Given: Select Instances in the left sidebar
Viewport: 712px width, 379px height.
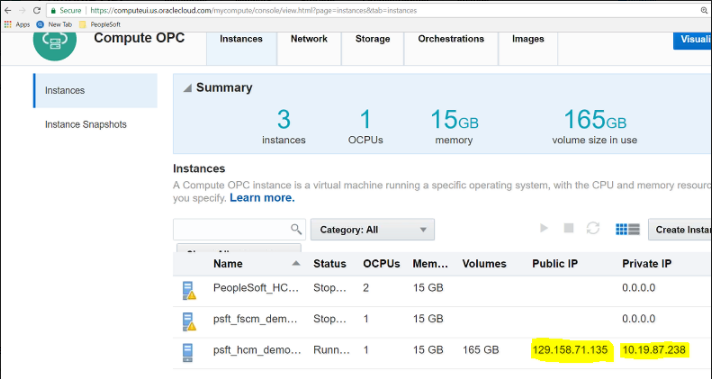Looking at the screenshot, I should tap(95, 90).
